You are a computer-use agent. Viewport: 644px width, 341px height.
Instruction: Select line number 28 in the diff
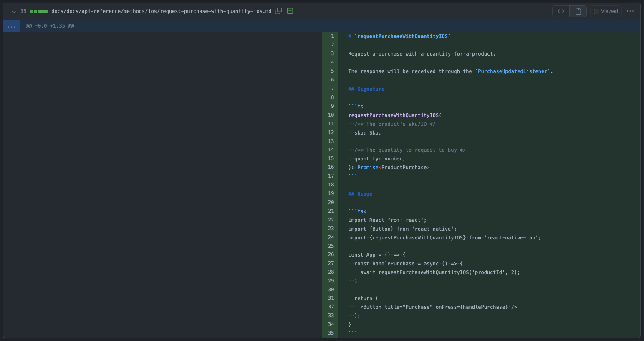pyautogui.click(x=331, y=272)
